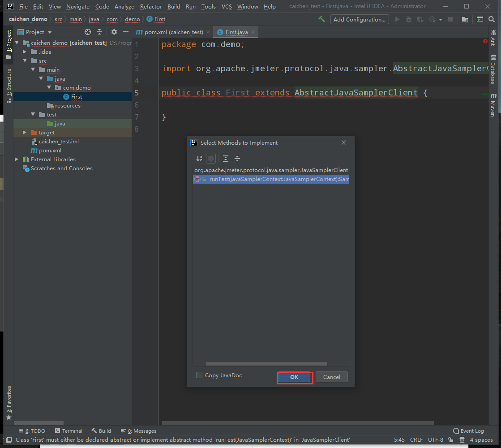Select pom.xml in project tree
501x448 pixels.
(46, 150)
